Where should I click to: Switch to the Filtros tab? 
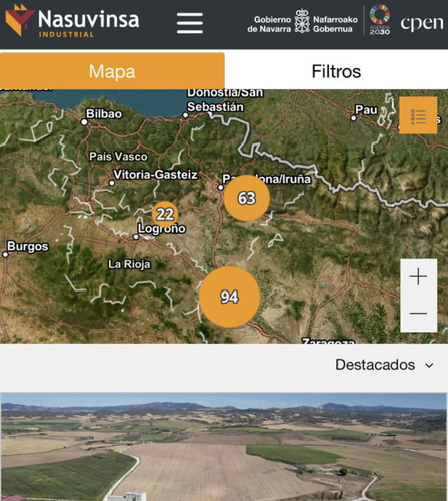pos(336,71)
